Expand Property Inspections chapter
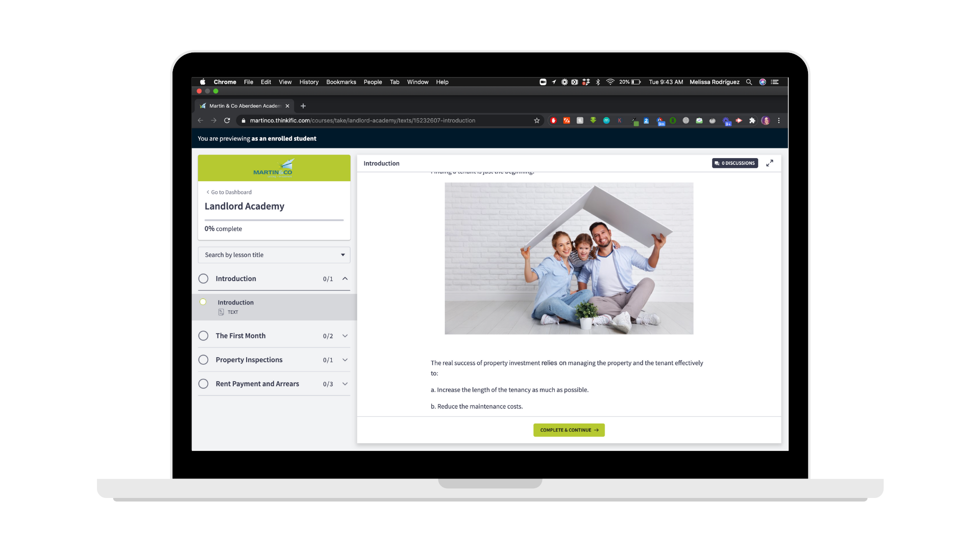This screenshot has height=551, width=980. (345, 360)
